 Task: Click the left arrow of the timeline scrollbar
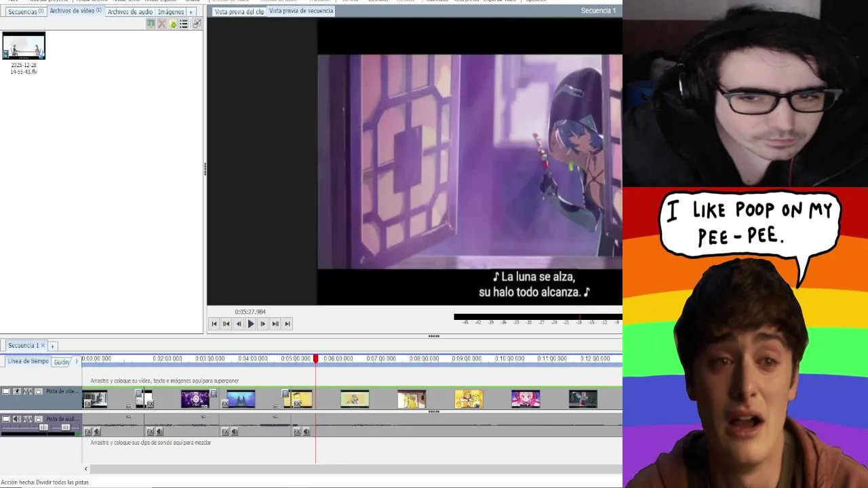(86, 468)
